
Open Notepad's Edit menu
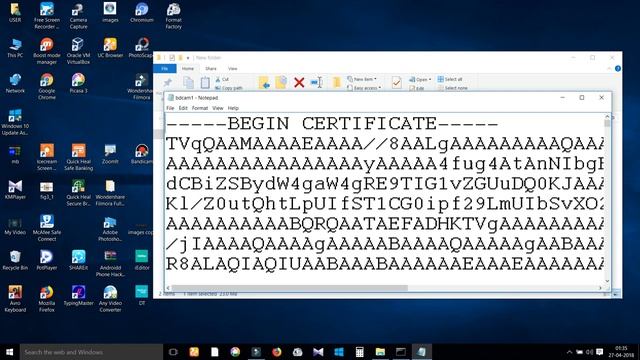[183, 108]
